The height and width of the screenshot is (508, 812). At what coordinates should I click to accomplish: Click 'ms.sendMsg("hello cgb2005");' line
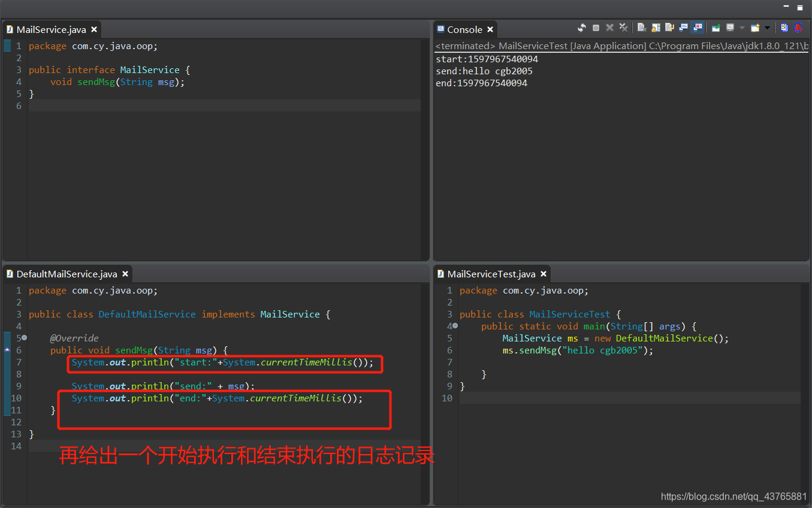pos(578,350)
